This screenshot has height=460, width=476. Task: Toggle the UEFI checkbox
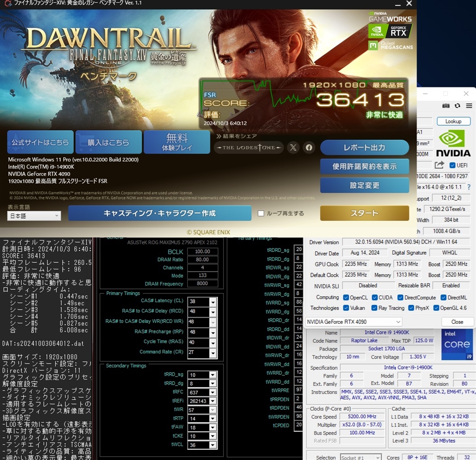click(x=452, y=165)
